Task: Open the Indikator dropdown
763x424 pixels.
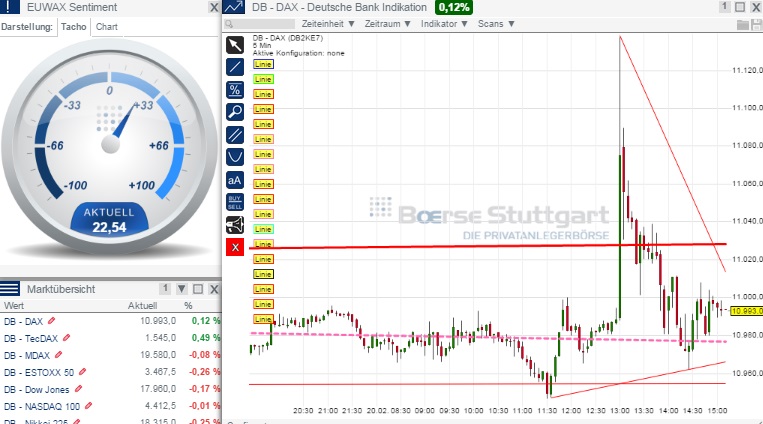Action: 444,24
